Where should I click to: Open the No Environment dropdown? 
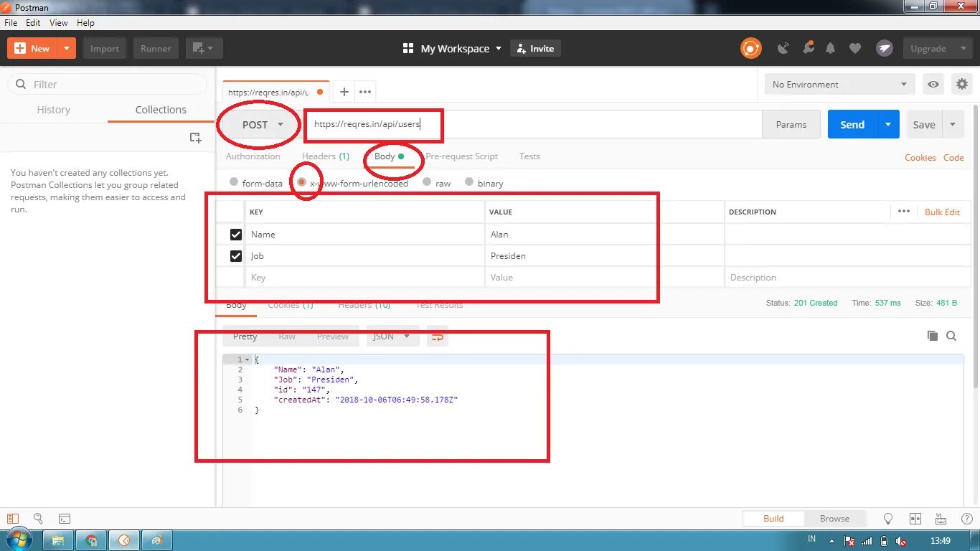pos(839,85)
